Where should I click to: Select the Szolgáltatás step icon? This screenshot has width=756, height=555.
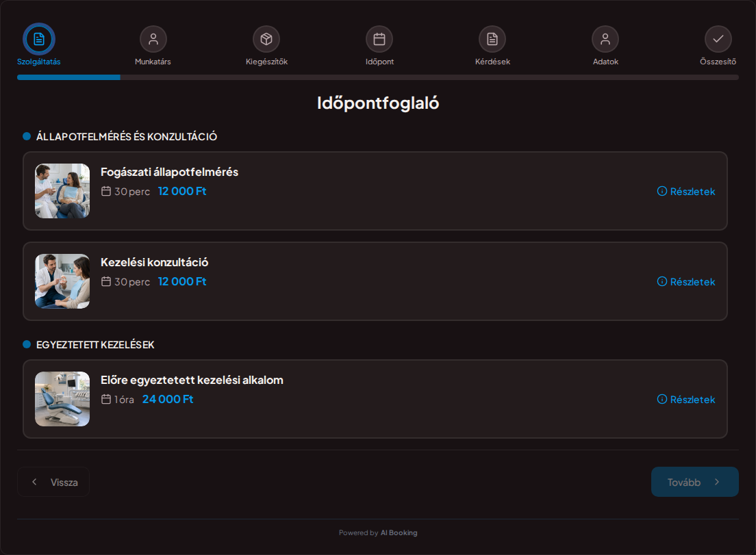[39, 39]
